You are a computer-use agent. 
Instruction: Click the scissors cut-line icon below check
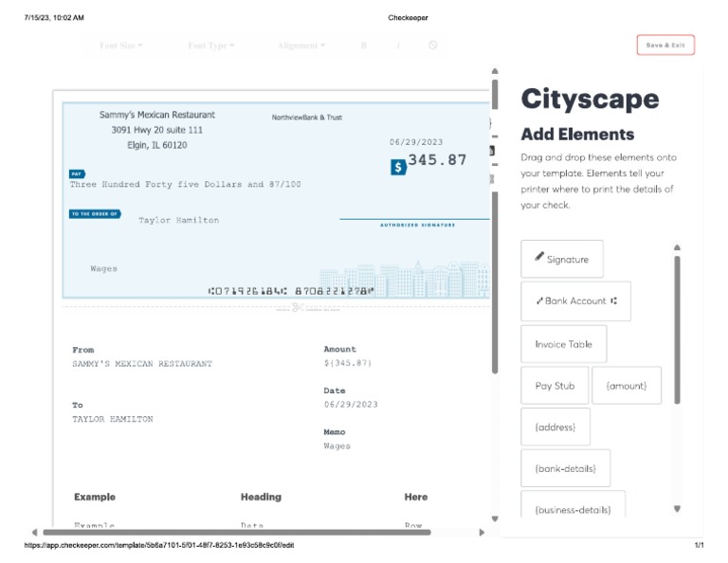point(296,306)
